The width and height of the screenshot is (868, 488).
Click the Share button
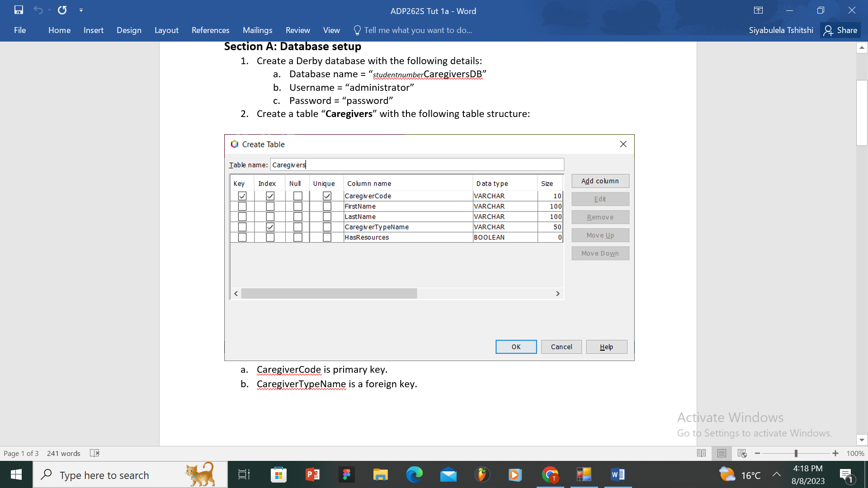click(x=840, y=30)
